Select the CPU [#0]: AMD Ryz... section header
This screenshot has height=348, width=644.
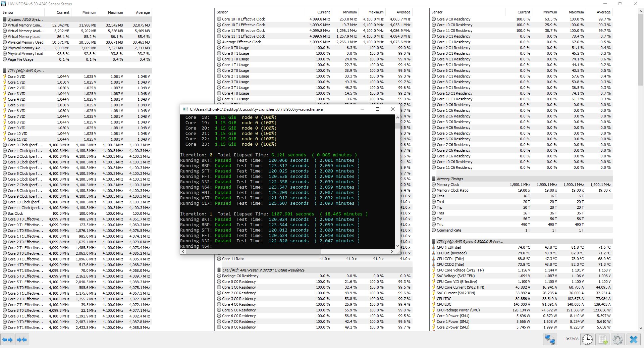click(77, 71)
